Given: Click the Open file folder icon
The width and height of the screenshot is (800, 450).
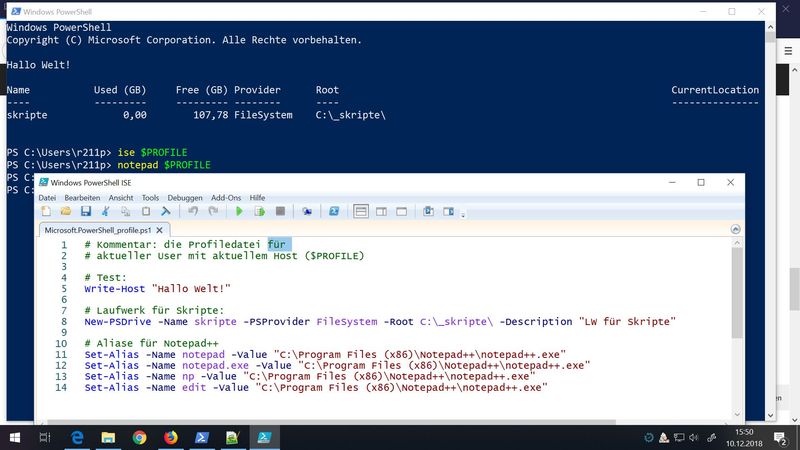Looking at the screenshot, I should coord(66,212).
